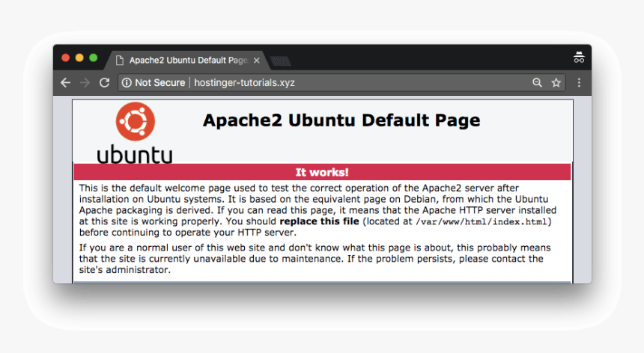Click the 'replace this file' bold text

point(319,221)
